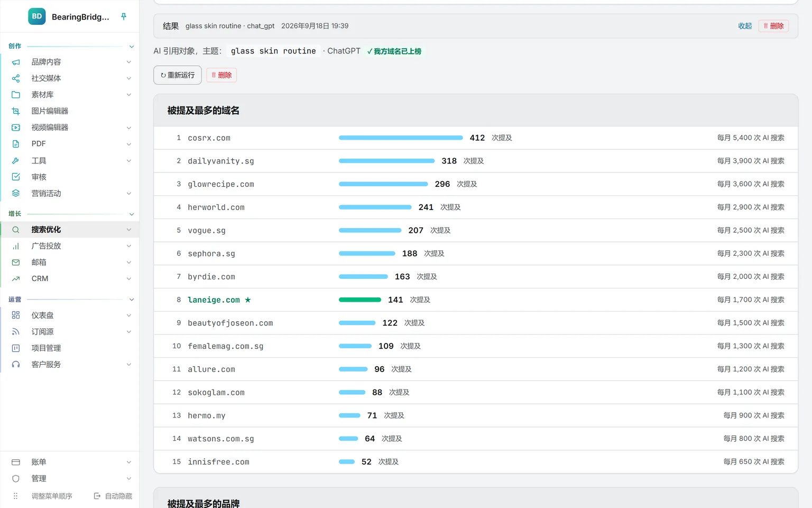This screenshot has width=812, height=508.
Task: Click the layers icon for 营销活动
Action: click(16, 193)
